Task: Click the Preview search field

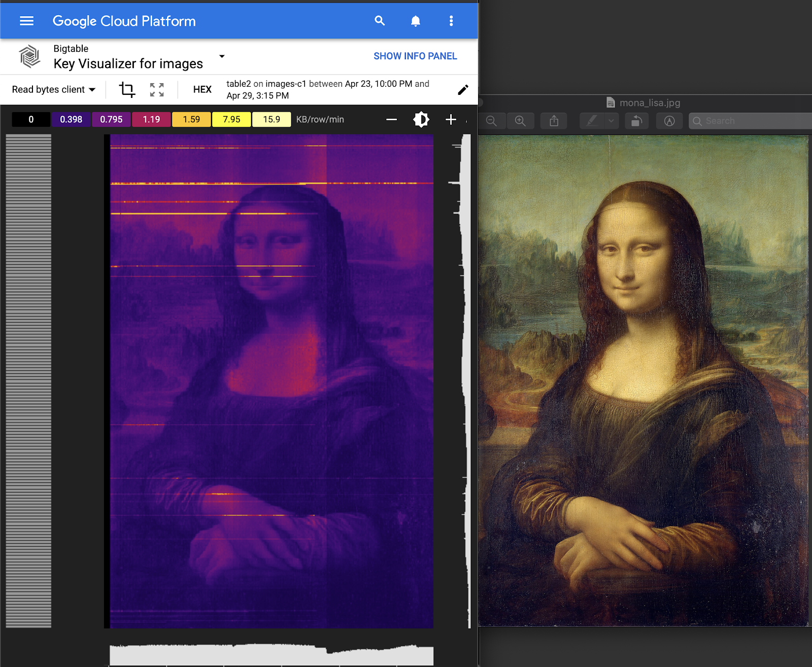Action: point(751,121)
